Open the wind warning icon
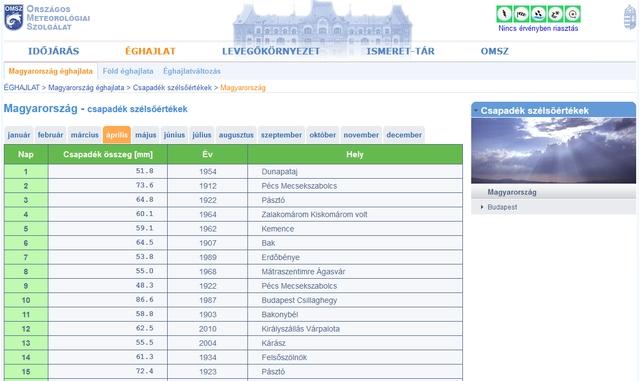640x381 pixels. 521,14
